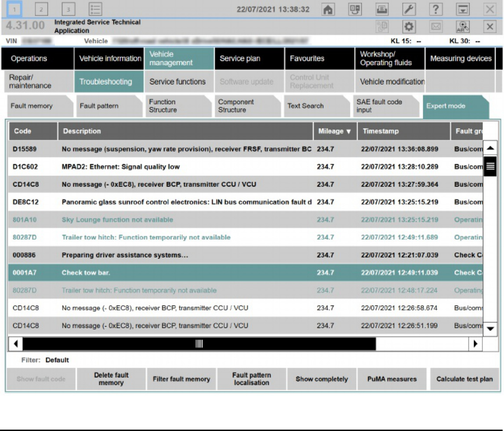Open the Service plan menu
The width and height of the screenshot is (504, 431).
coord(250,58)
